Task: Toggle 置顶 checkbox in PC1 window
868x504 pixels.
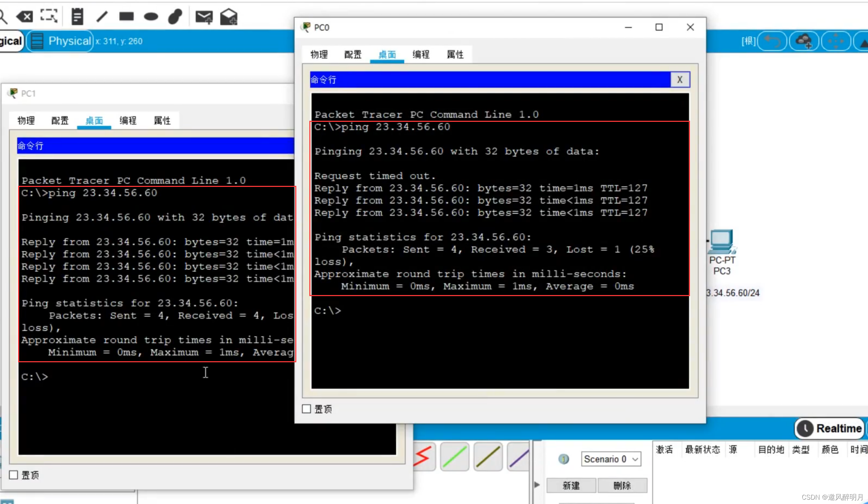Action: pyautogui.click(x=13, y=475)
